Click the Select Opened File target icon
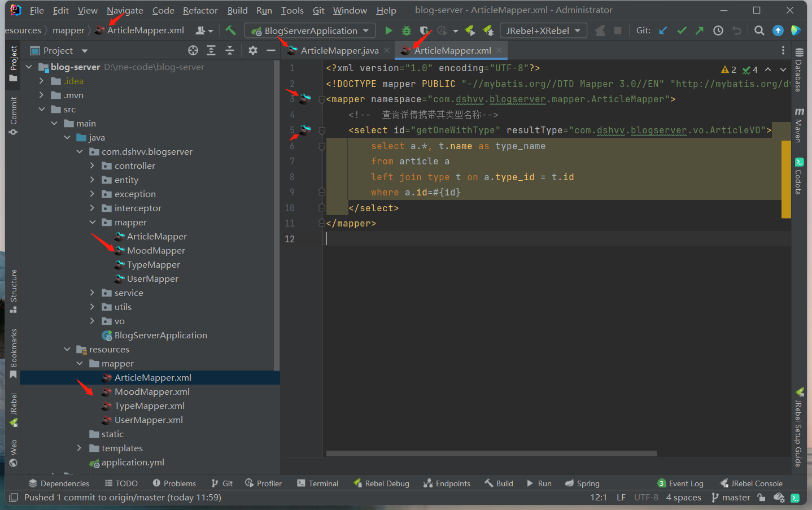The width and height of the screenshot is (812, 510). pos(193,51)
